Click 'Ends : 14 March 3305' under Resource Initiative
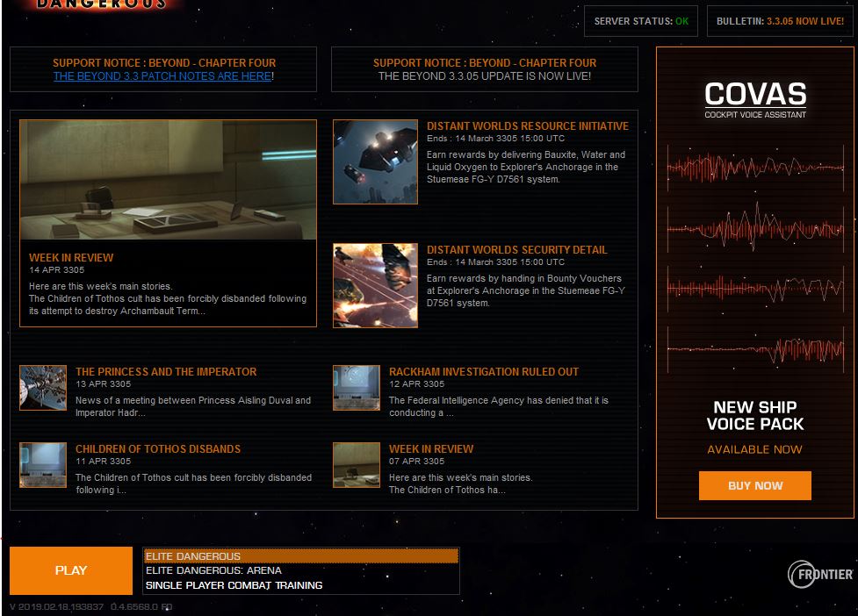The height and width of the screenshot is (616, 858). (x=495, y=139)
